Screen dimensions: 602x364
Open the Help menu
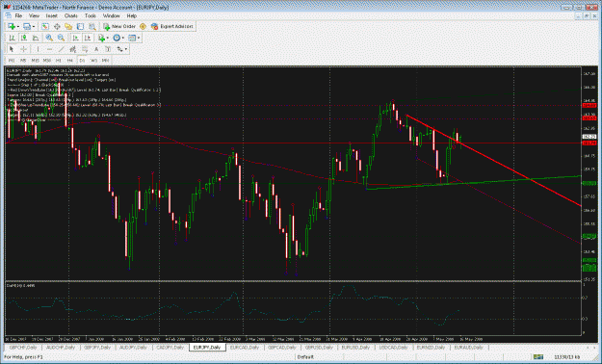[132, 15]
